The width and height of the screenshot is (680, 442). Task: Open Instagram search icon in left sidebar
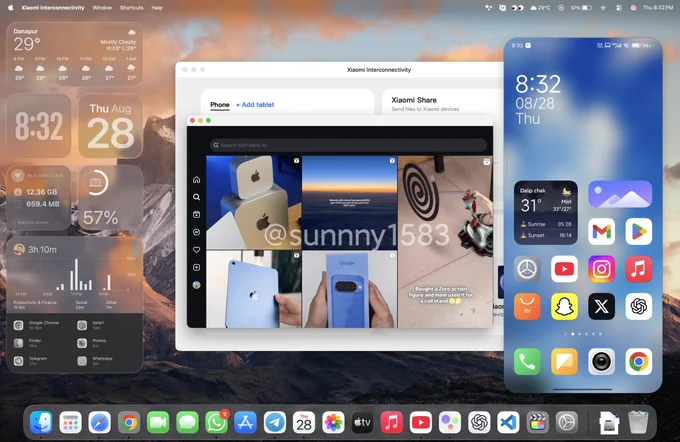pos(196,197)
